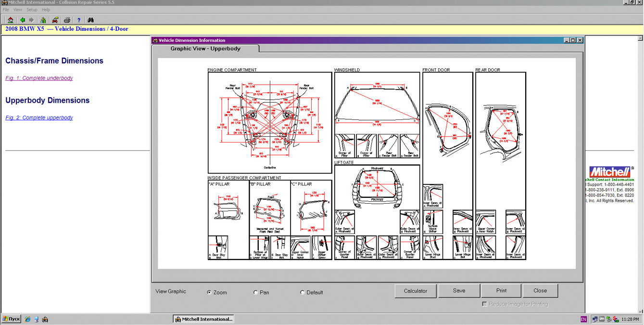Open Fig. 2: Complete upperbody link
The image size is (644, 325).
39,117
